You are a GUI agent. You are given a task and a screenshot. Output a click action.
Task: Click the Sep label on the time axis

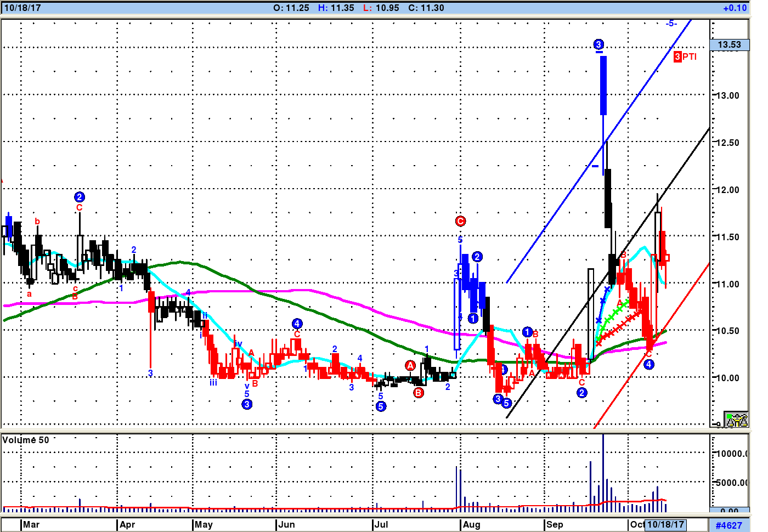(555, 524)
